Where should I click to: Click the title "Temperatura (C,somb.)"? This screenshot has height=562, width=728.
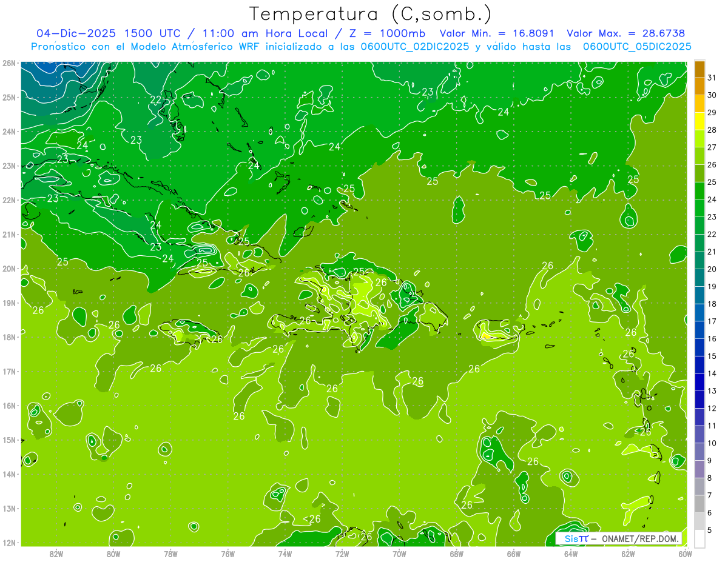pyautogui.click(x=370, y=14)
